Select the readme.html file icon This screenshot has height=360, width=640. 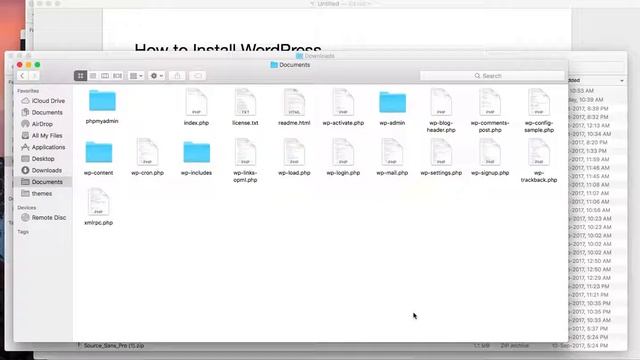294,102
